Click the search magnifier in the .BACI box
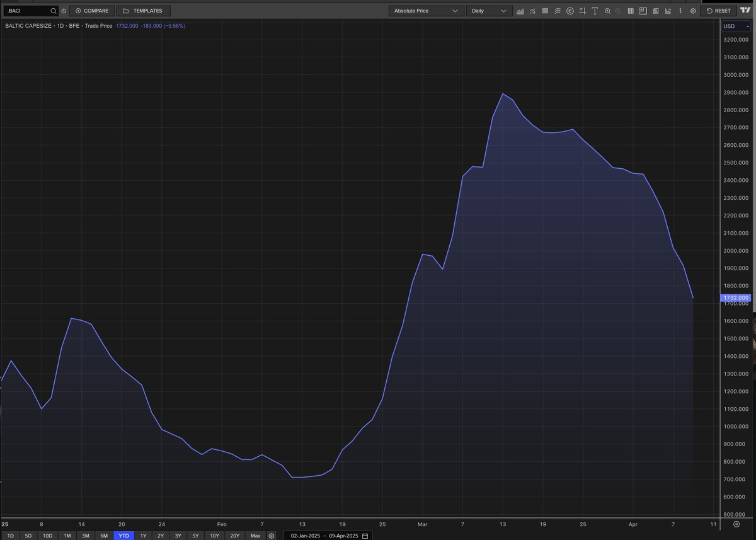756x540 pixels. 53,11
